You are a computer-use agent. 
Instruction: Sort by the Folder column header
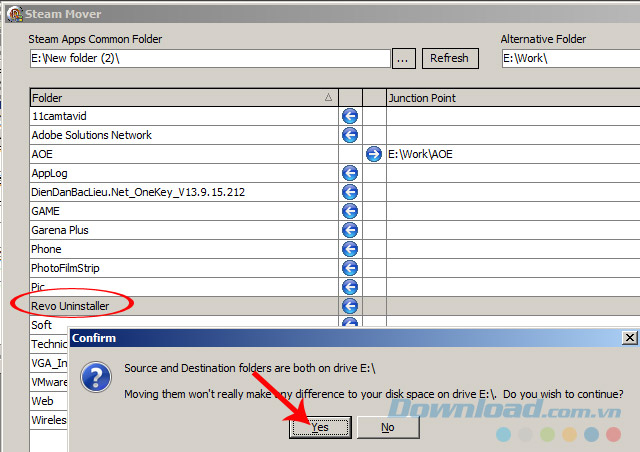[184, 98]
